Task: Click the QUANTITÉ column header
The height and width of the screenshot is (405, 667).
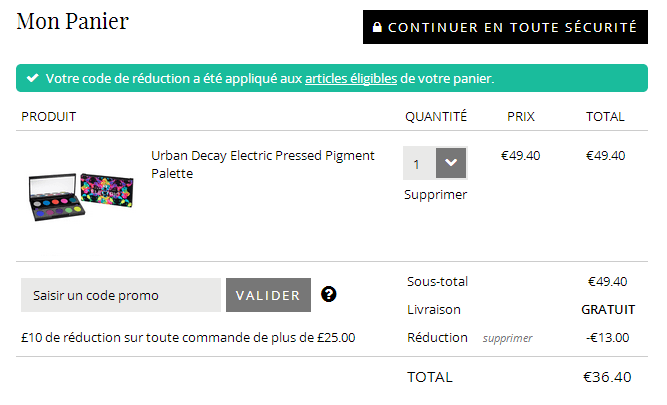Action: [x=435, y=116]
